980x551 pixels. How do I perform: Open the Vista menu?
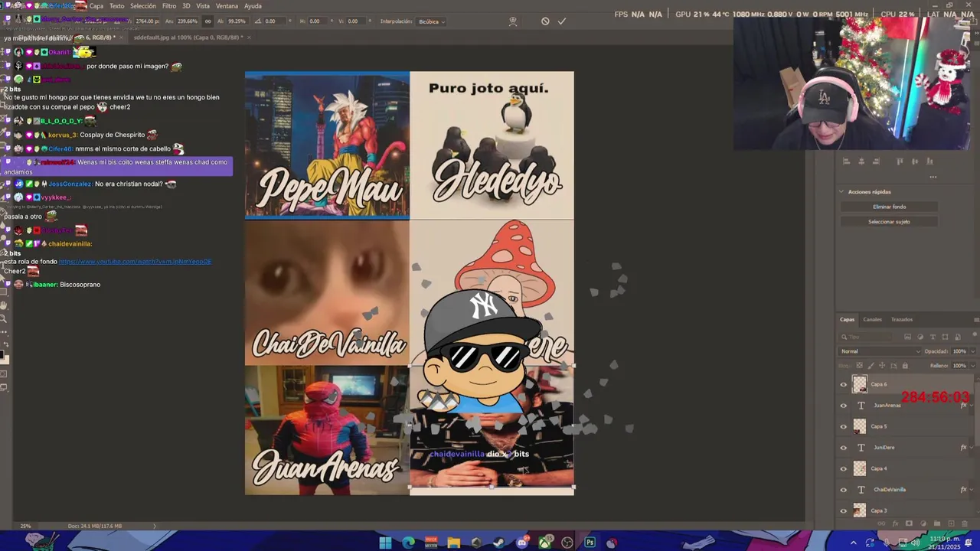(x=203, y=5)
